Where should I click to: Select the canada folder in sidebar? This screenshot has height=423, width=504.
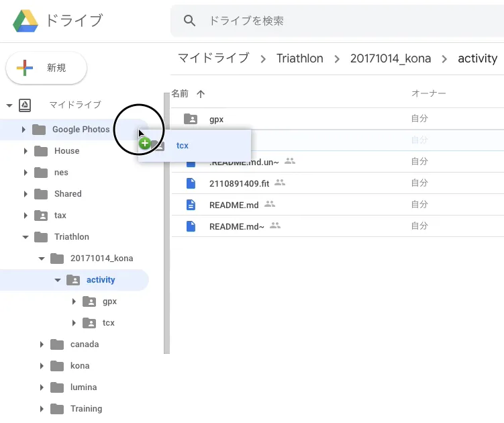[85, 344]
